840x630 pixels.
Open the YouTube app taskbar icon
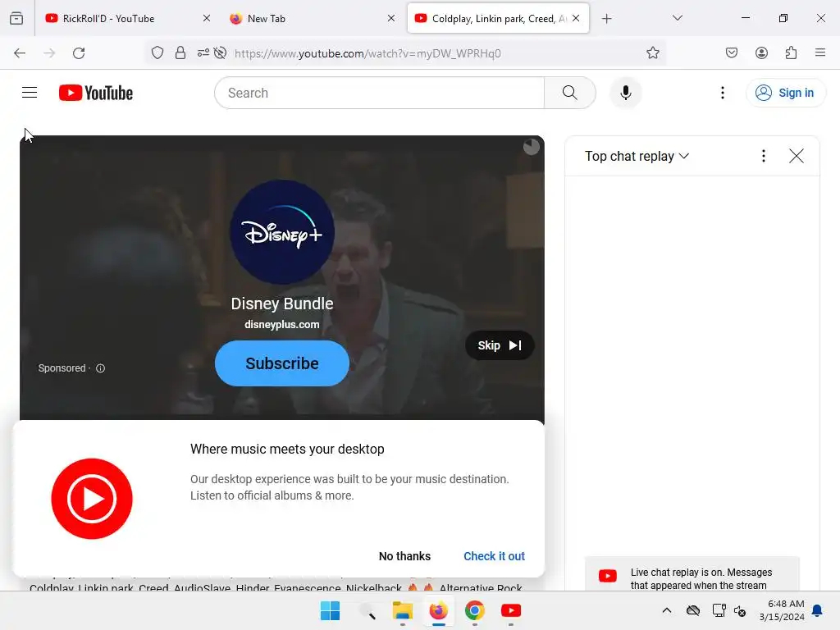tap(510, 610)
